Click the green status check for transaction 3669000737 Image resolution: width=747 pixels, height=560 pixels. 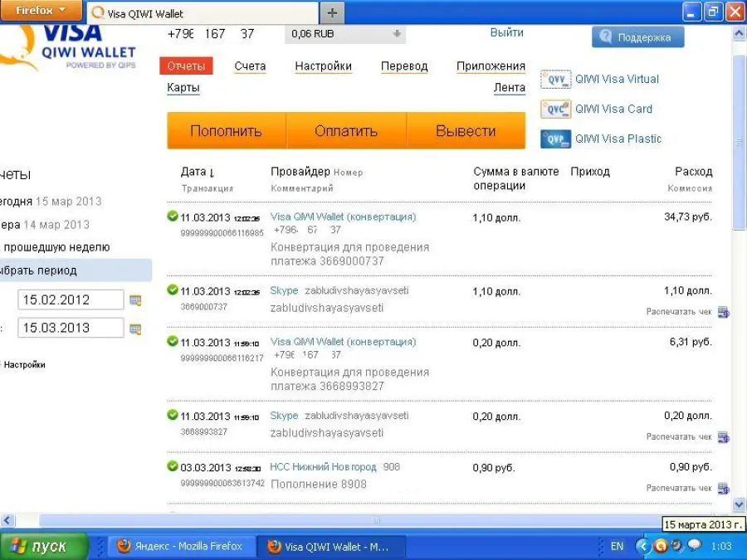pos(173,290)
